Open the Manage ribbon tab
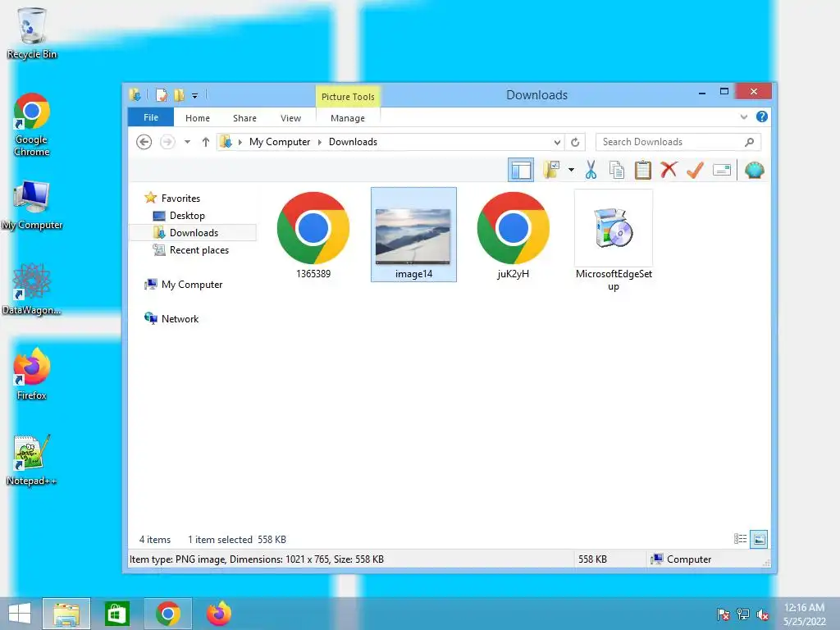 click(348, 118)
